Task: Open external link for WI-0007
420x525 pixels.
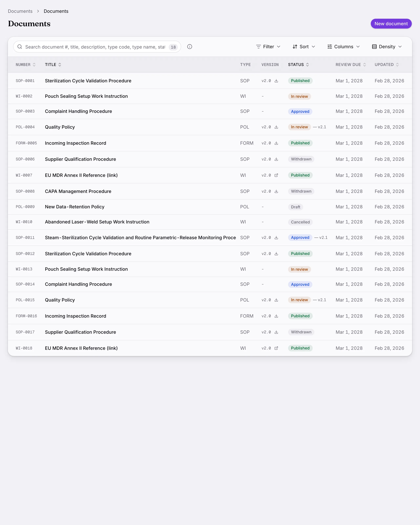Action: click(276, 175)
